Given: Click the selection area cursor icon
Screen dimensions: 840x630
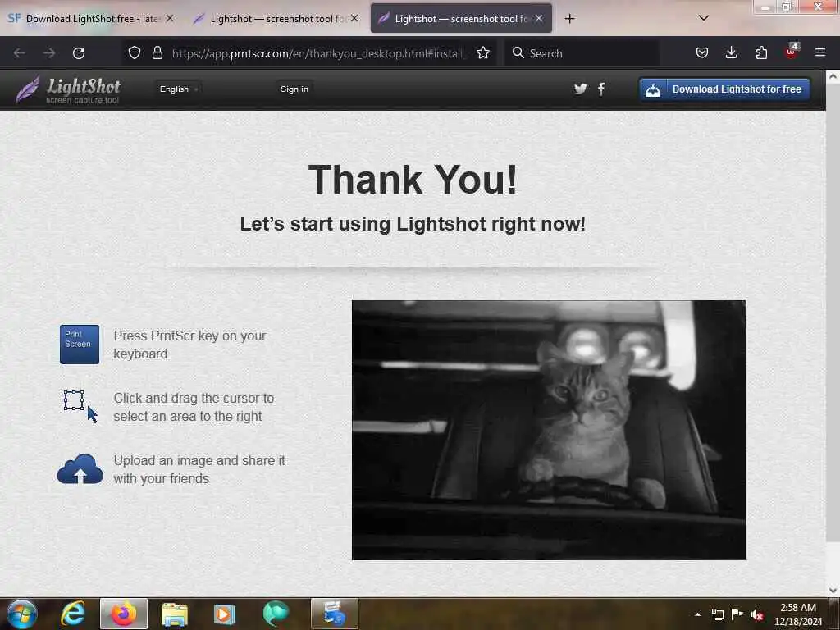Looking at the screenshot, I should 80,407.
